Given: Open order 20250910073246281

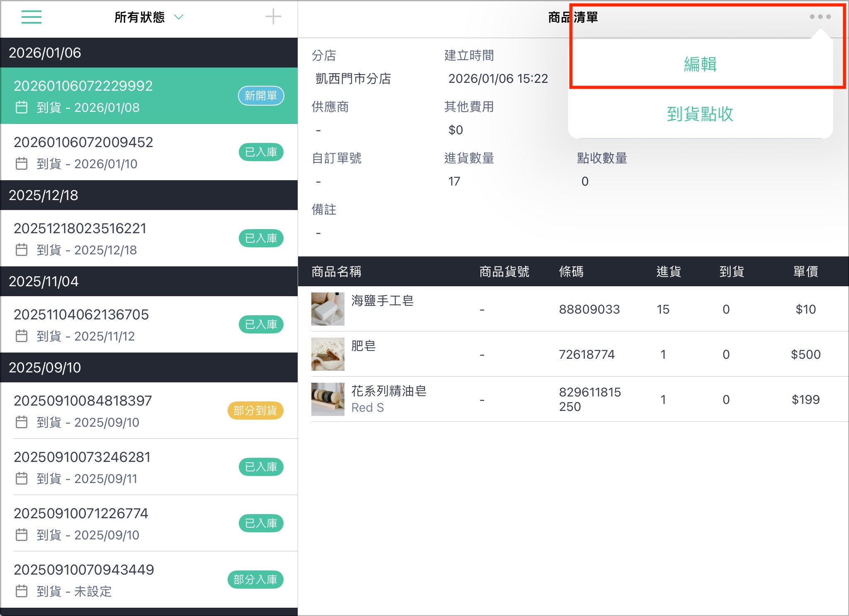Looking at the screenshot, I should point(149,467).
